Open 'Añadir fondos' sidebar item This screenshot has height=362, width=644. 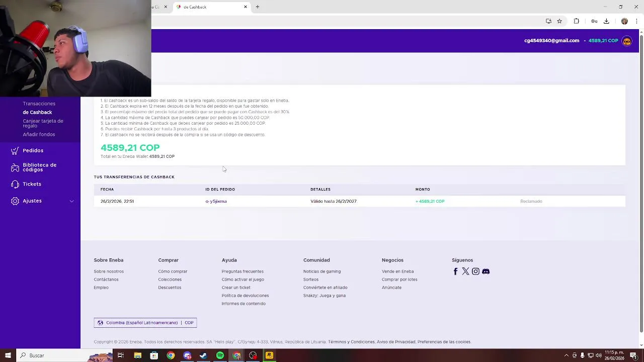pyautogui.click(x=39, y=134)
